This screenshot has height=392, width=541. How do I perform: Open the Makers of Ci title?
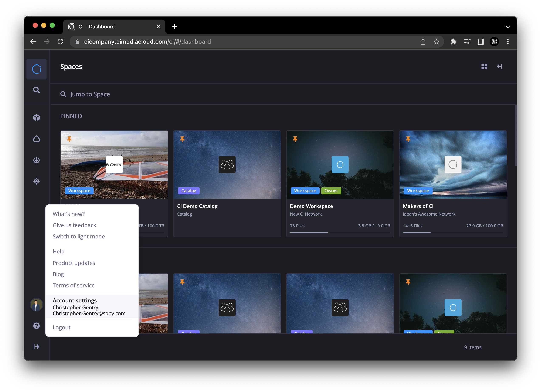(418, 206)
